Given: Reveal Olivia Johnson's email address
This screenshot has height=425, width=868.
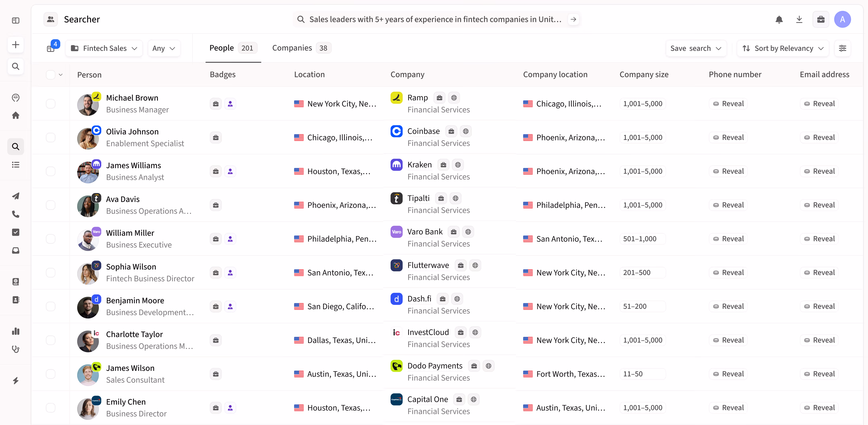Looking at the screenshot, I should coord(819,138).
